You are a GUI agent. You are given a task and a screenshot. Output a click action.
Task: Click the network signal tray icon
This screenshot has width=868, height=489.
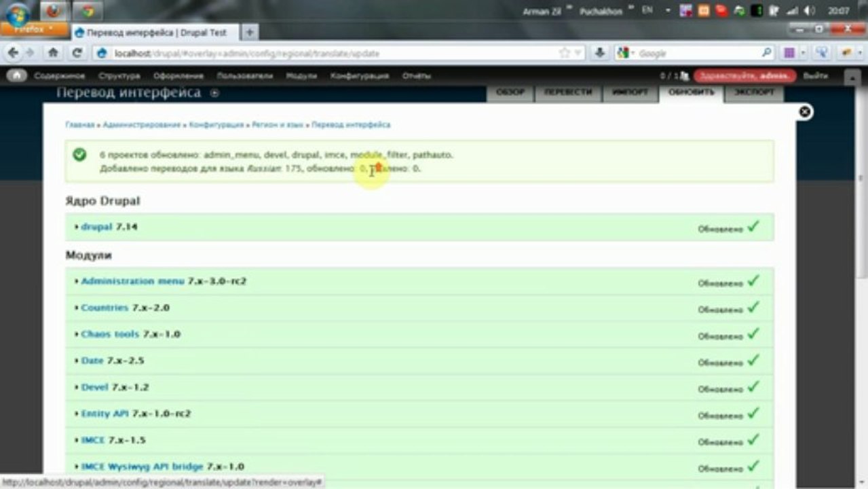(791, 11)
